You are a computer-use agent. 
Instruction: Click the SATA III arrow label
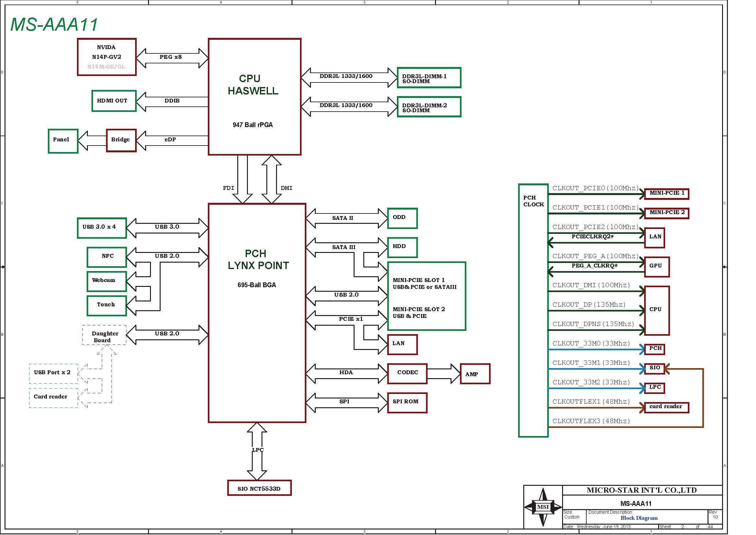[x=344, y=247]
